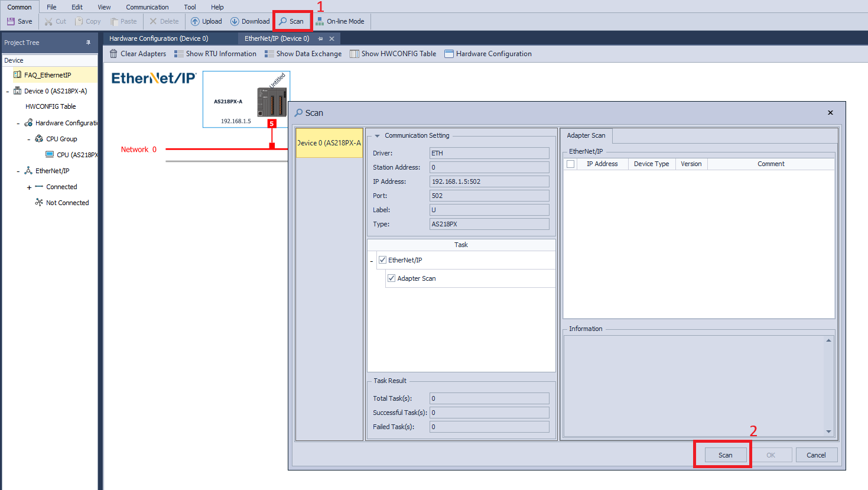
Task: Click the Download toolbar icon
Action: tap(235, 21)
